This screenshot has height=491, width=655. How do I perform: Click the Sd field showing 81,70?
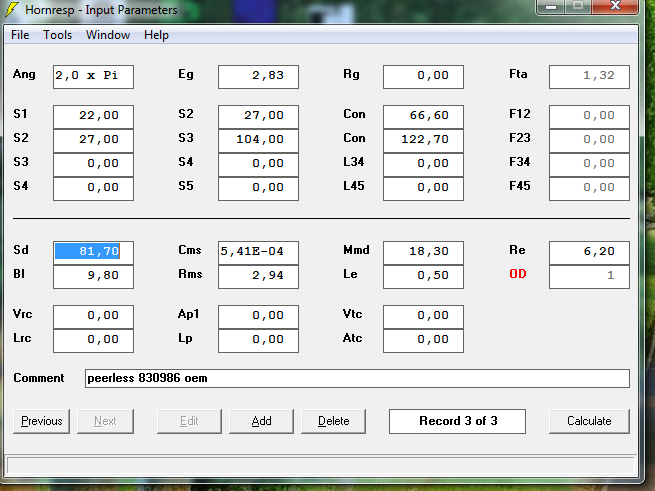[94, 252]
